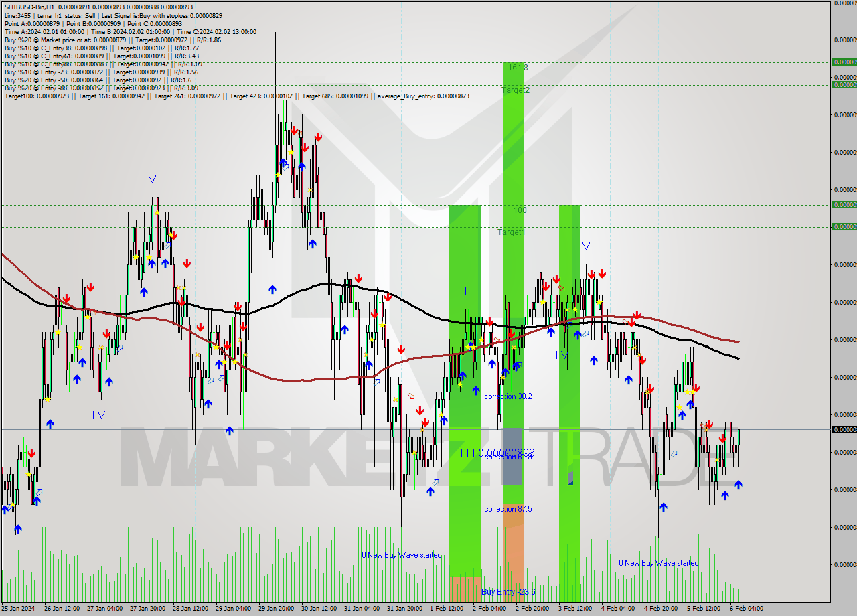Click the '6 Feb 04:00' time axis label
This screenshot has height=616, width=857.
coord(747,609)
